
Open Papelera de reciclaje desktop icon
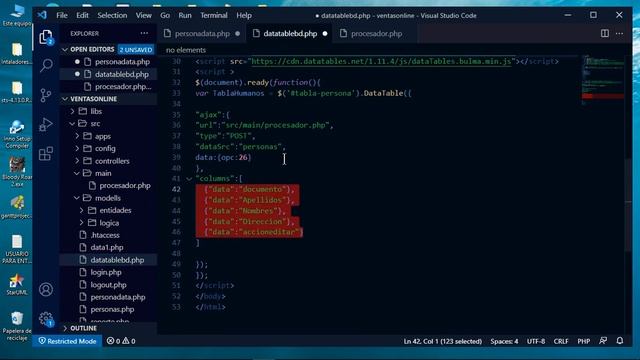(17, 326)
